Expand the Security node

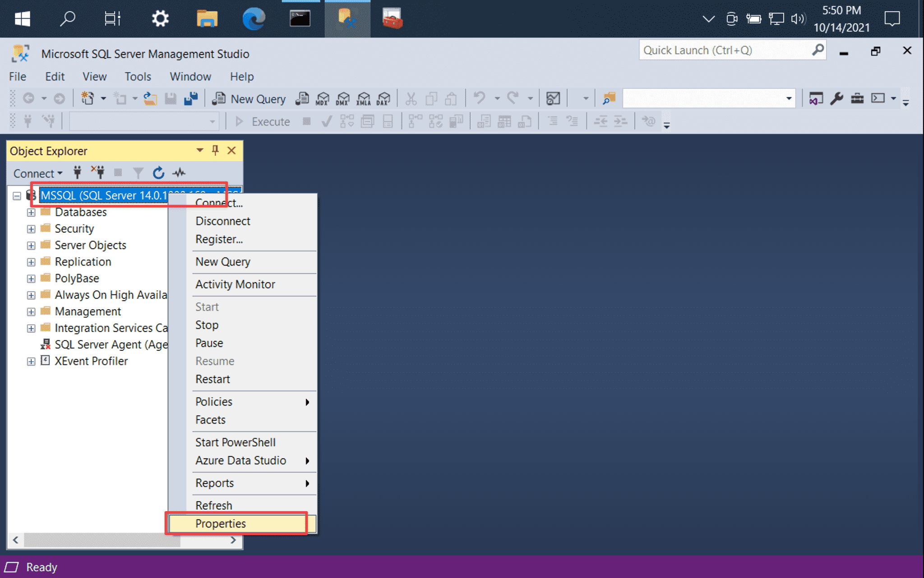click(x=31, y=229)
